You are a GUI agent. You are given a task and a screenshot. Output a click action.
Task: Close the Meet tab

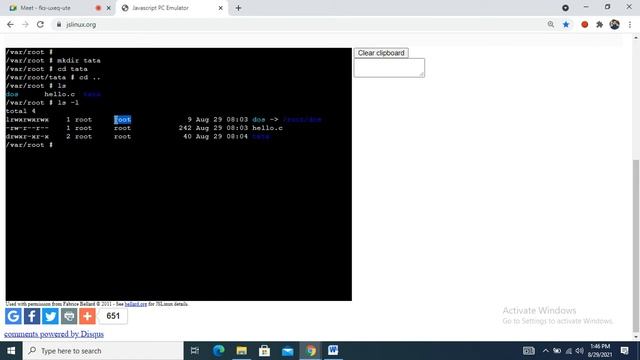point(109,8)
